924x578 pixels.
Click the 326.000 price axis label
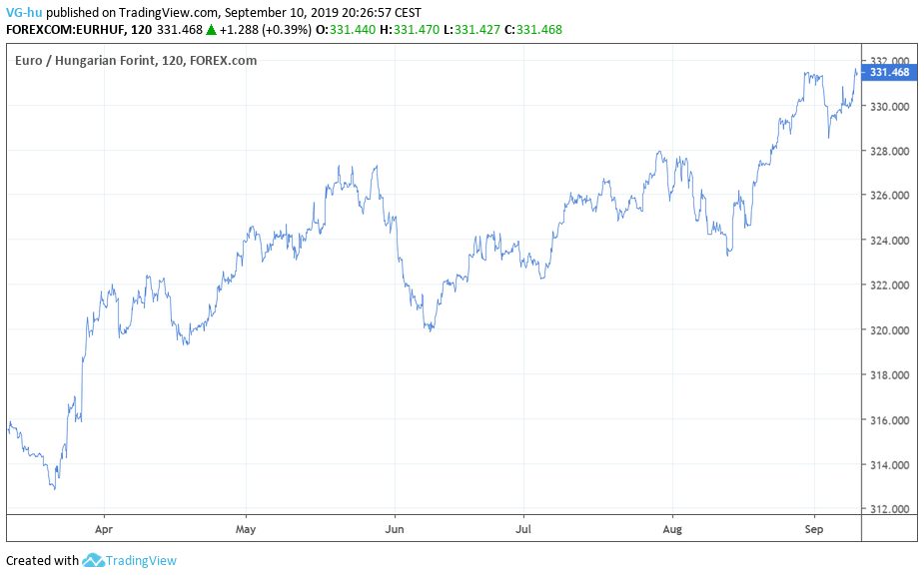pyautogui.click(x=889, y=196)
